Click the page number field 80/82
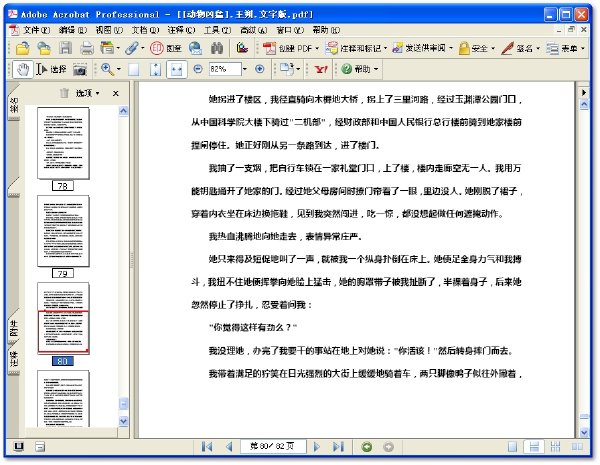The image size is (600, 465). pyautogui.click(x=273, y=447)
